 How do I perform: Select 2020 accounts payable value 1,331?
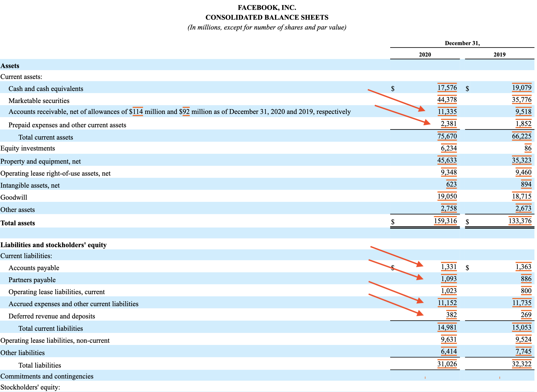click(x=448, y=267)
